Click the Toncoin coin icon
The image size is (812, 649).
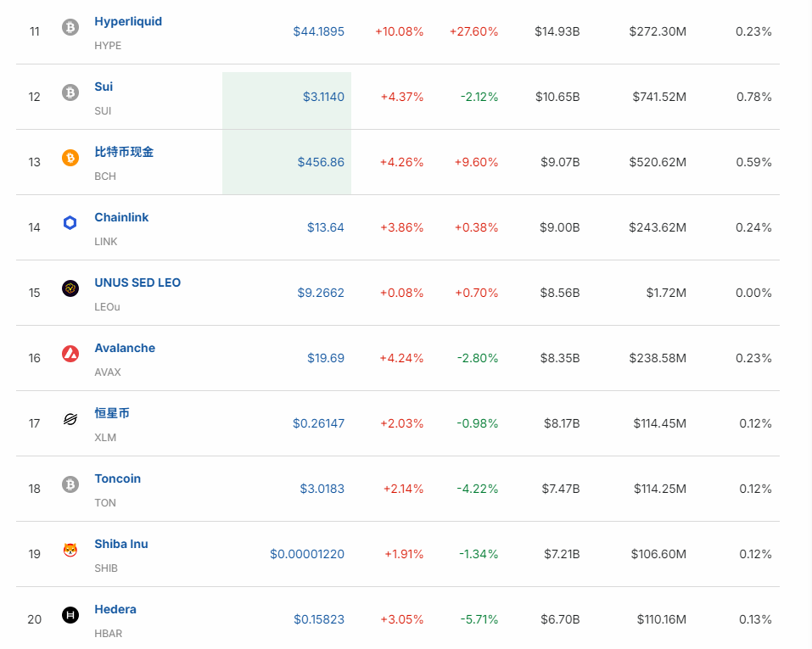[x=70, y=484]
